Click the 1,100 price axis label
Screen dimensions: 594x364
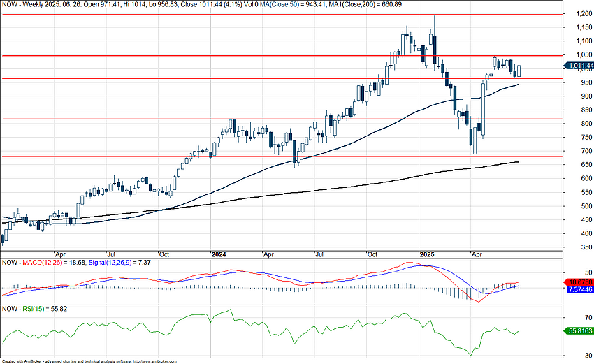[584, 41]
